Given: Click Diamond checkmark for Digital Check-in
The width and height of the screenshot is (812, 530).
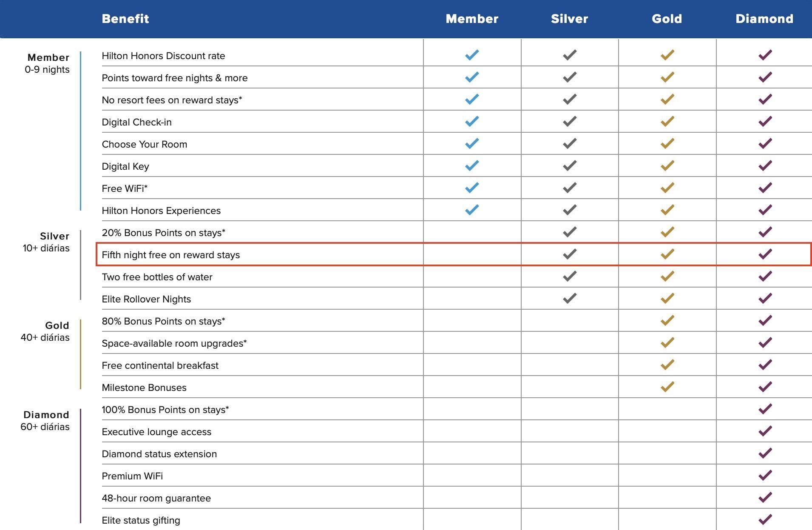Looking at the screenshot, I should pos(765,121).
